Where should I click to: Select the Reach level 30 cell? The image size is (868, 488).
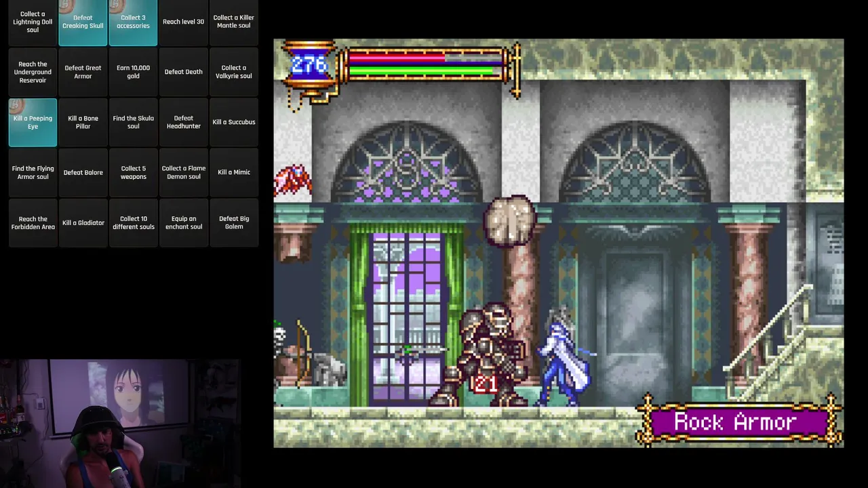pyautogui.click(x=183, y=22)
